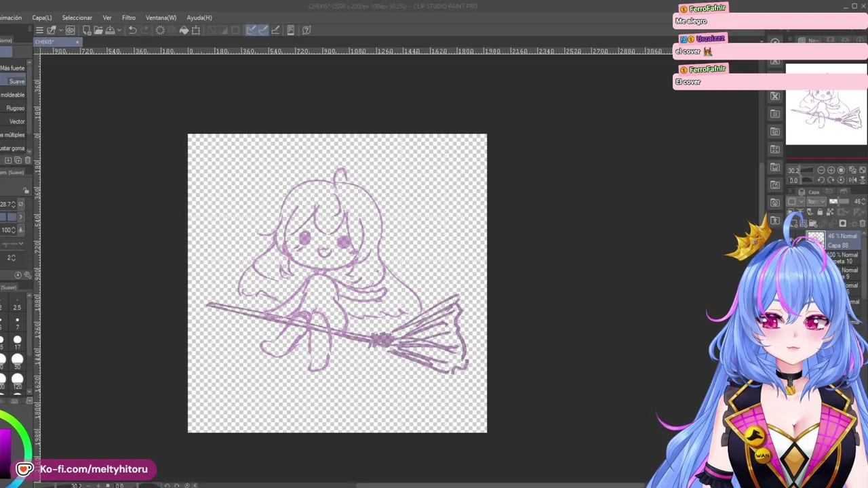Open the Ver menu
This screenshot has height=488, width=868.
click(107, 18)
